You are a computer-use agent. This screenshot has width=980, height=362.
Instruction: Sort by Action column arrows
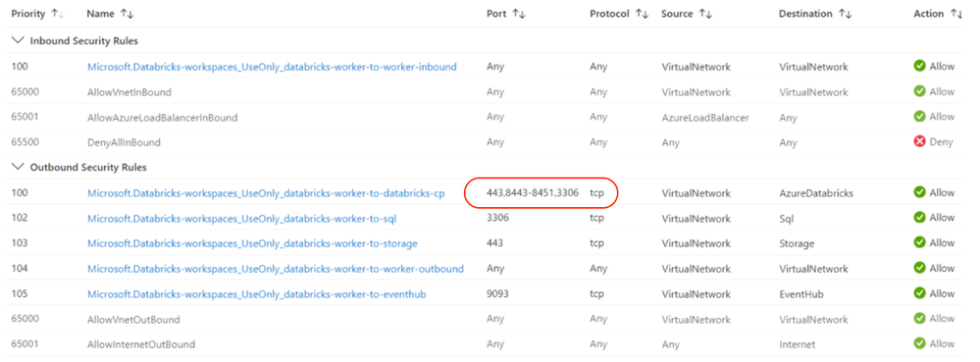pos(956,13)
